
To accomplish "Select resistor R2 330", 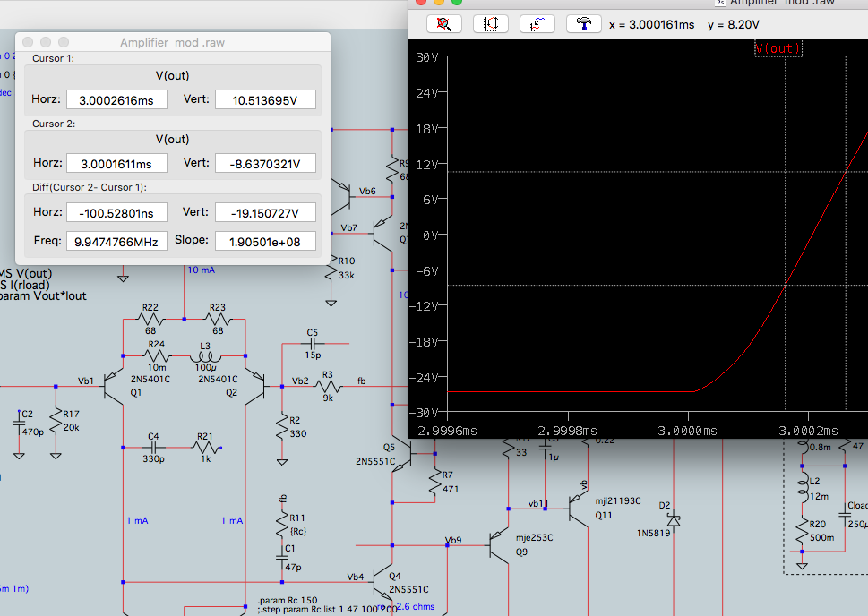I will pos(282,427).
